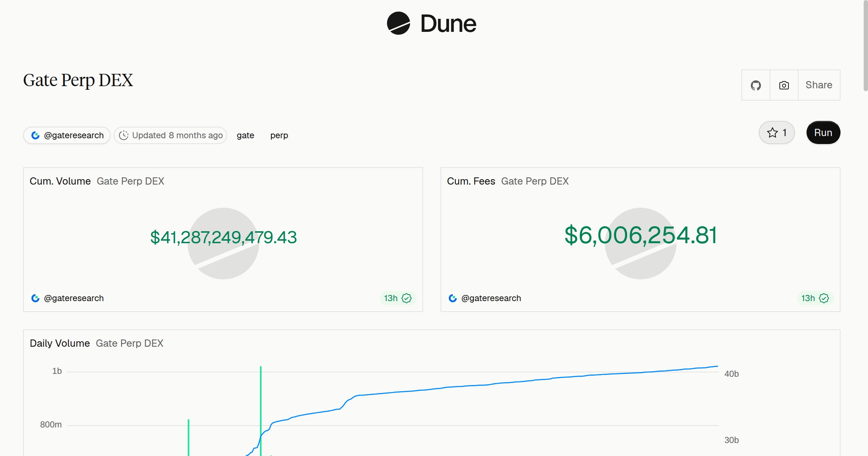868x456 pixels.
Task: Click gateresearch avatar icon under Cum. Fees
Action: tap(453, 298)
